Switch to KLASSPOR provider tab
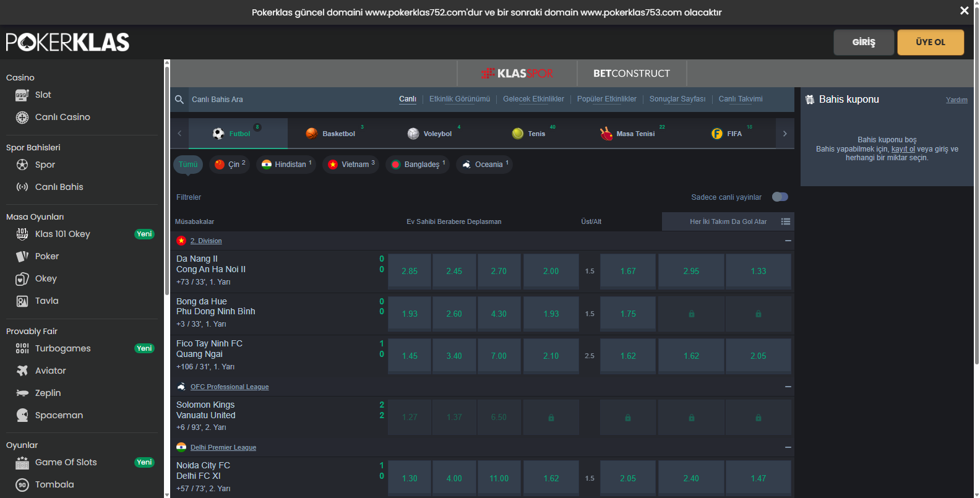980x498 pixels. pyautogui.click(x=517, y=74)
